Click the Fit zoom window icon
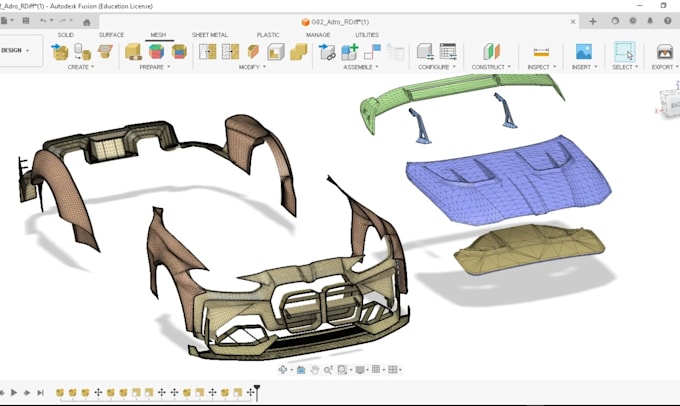 pos(342,370)
